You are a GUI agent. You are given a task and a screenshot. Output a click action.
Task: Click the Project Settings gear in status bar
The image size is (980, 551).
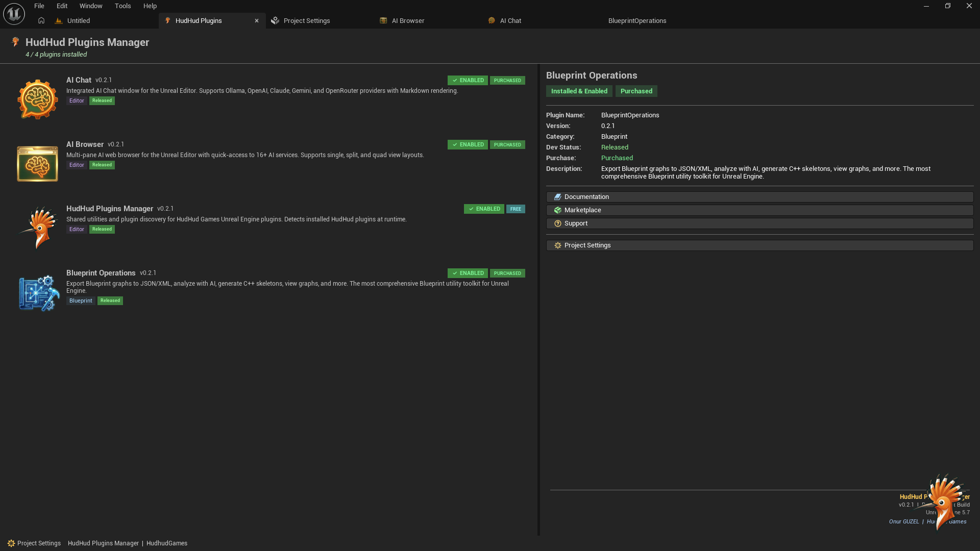tap(11, 543)
